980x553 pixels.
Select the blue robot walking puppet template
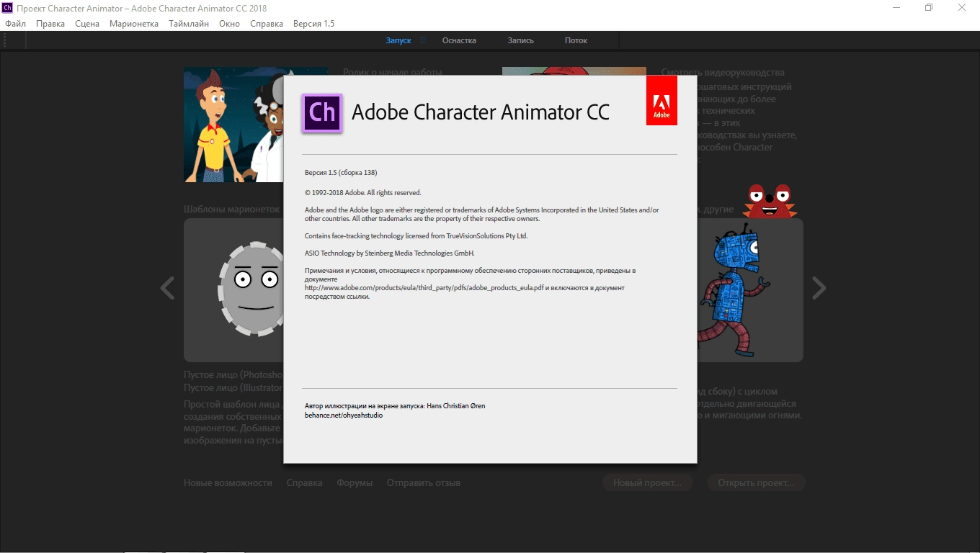[x=750, y=289]
